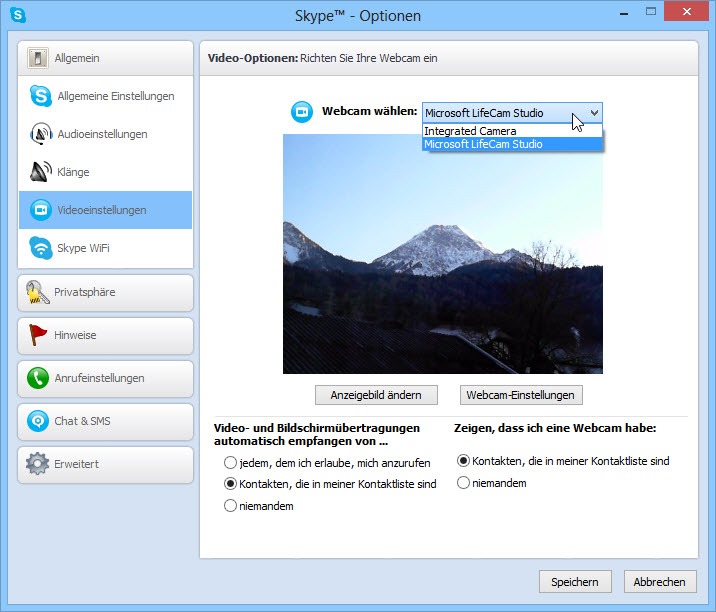Click the Videoeinstellungen camera icon
The height and width of the screenshot is (612, 716).
point(40,210)
